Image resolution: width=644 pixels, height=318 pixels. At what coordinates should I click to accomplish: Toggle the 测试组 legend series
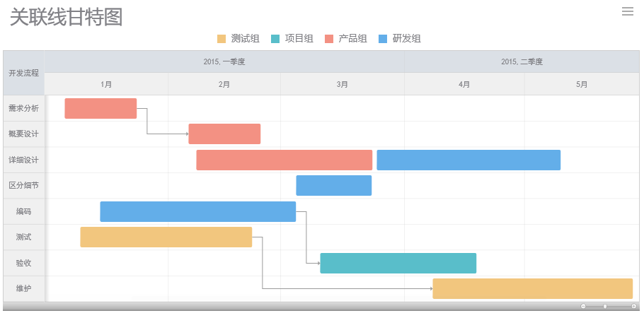(x=238, y=39)
